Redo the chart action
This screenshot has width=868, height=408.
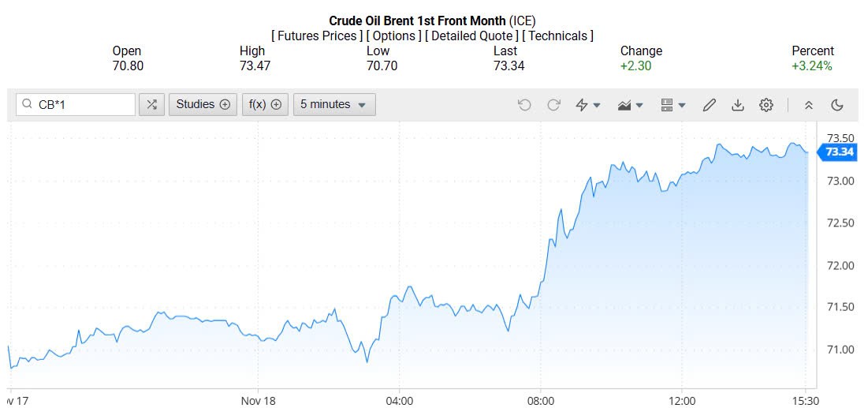[x=553, y=104]
